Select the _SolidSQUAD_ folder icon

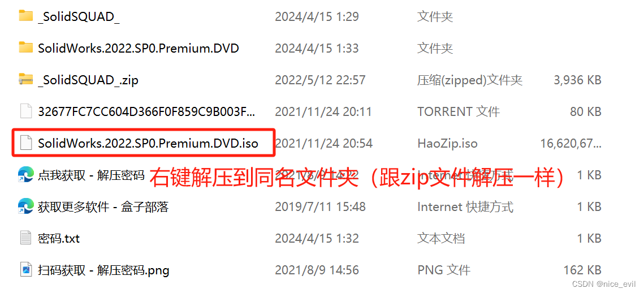click(26, 16)
